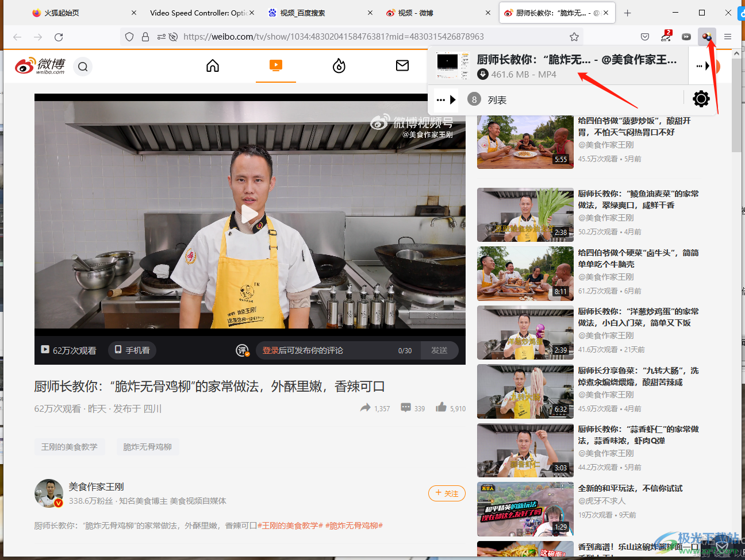Close the 视频_百度搜索 tab

[370, 13]
